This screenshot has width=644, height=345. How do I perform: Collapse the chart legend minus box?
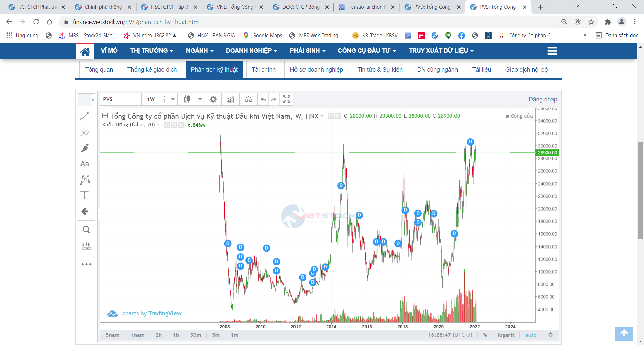coord(105,116)
